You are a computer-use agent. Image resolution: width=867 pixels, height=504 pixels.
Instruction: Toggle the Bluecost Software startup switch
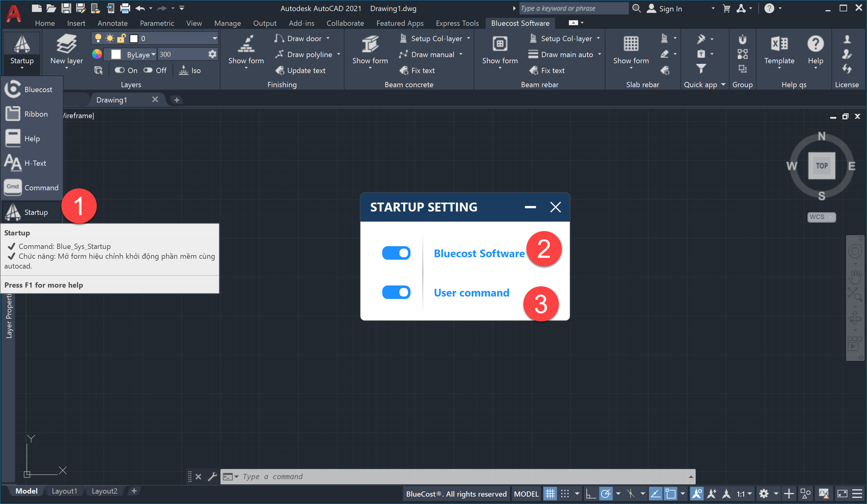396,253
